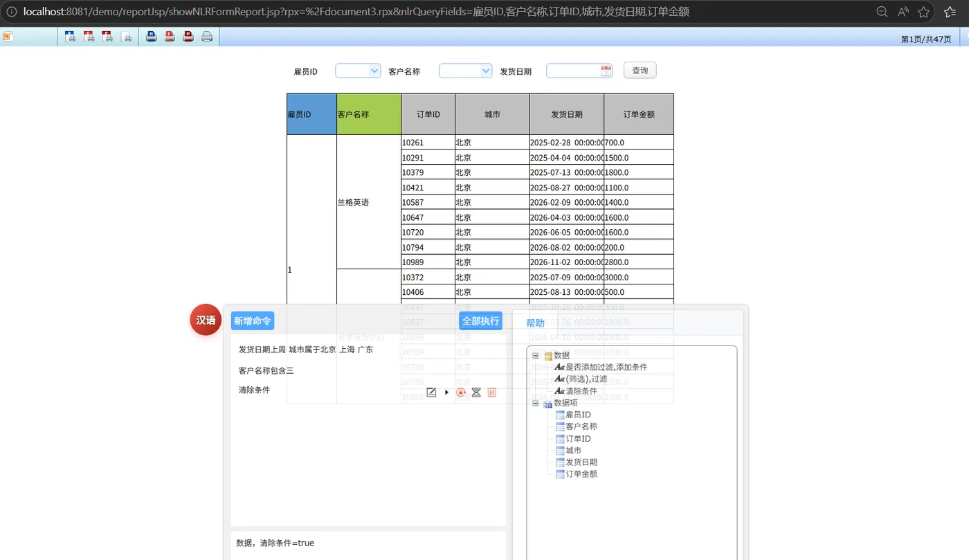
Task: Click the small plain page-print icon without a letter
Action: click(127, 37)
